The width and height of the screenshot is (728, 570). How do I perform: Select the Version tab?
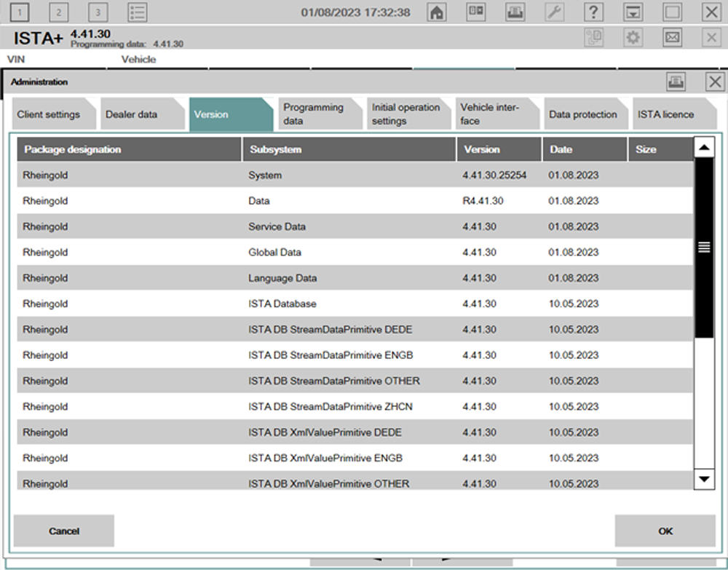pyautogui.click(x=231, y=114)
